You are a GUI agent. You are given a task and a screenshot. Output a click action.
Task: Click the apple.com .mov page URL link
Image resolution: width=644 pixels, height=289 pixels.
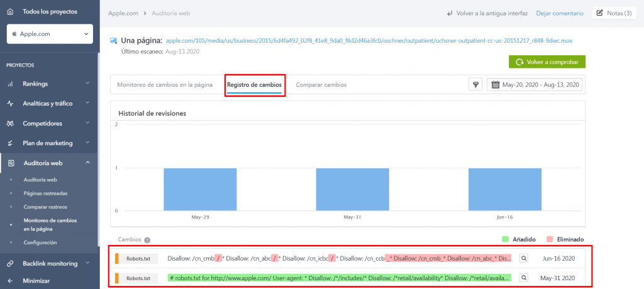pos(369,41)
